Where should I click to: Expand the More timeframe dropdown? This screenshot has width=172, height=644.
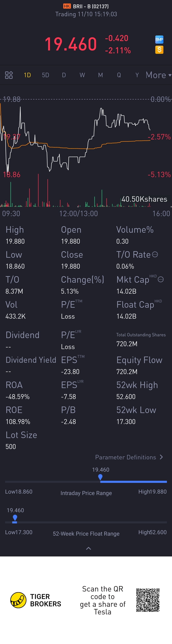point(158,75)
